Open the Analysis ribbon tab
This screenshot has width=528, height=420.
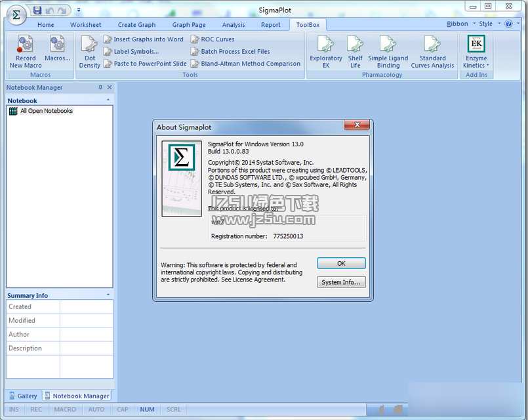(234, 25)
